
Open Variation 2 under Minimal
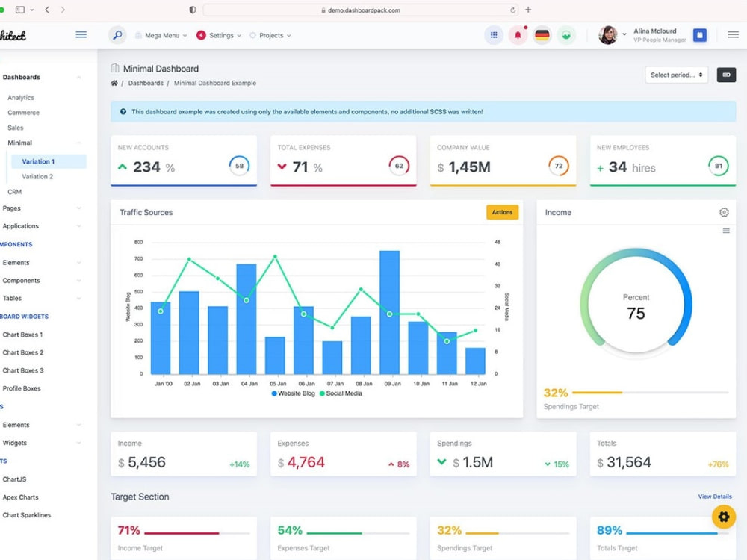point(37,177)
